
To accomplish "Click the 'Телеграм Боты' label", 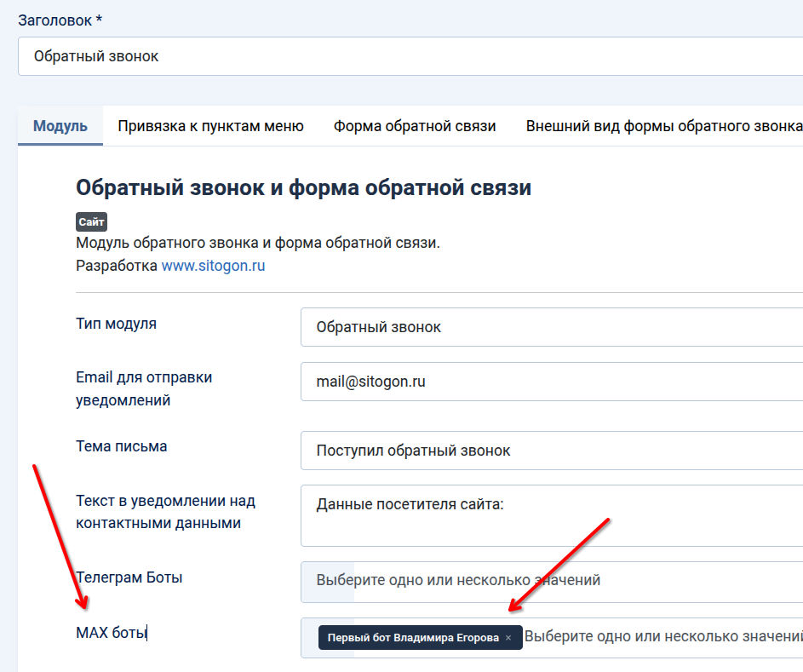I will [129, 577].
